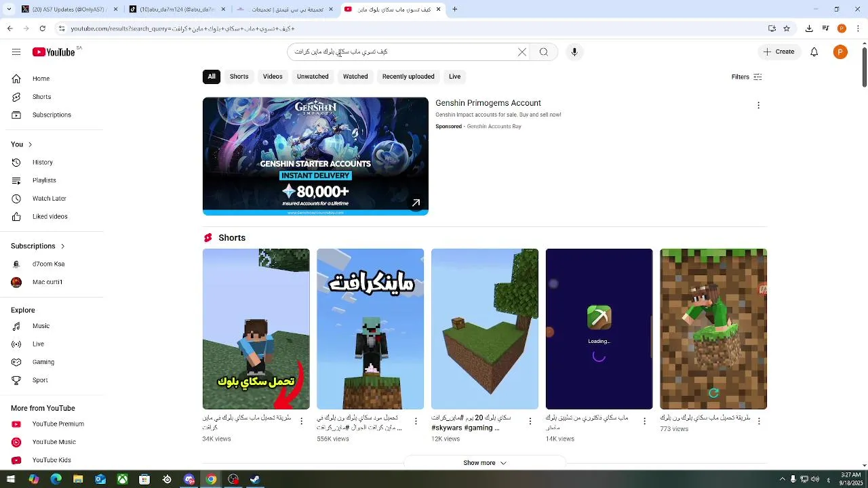Click the Chrome address bar URL

[x=183, y=28]
